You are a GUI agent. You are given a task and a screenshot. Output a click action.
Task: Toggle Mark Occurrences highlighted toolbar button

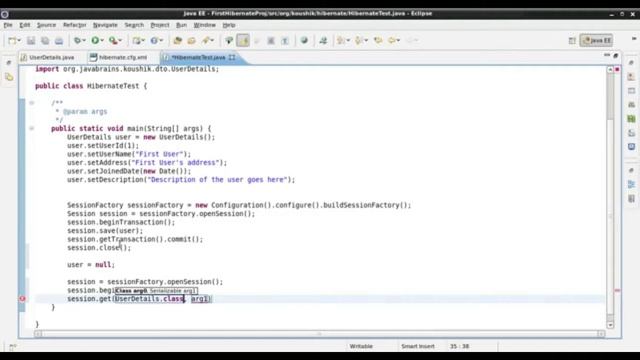[243, 40]
